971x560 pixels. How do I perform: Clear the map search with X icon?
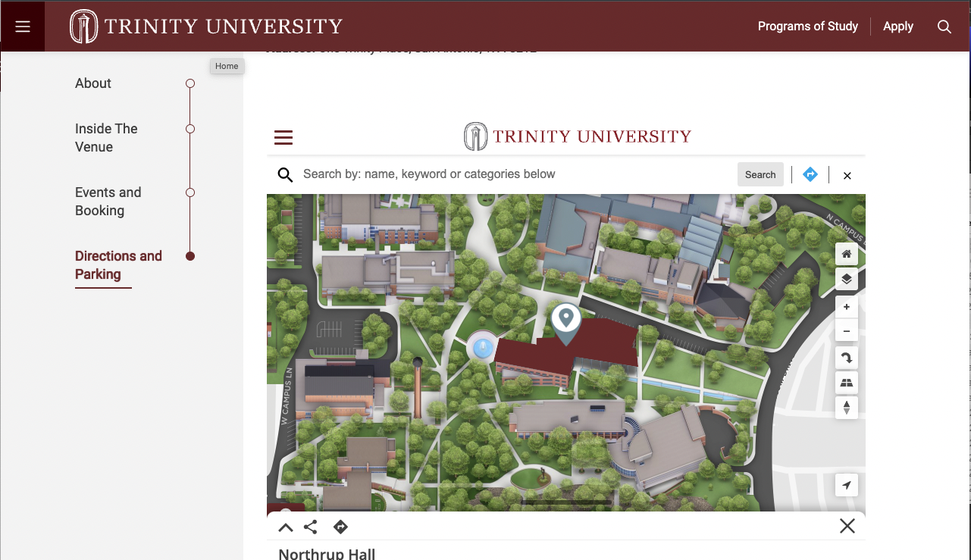pyautogui.click(x=847, y=175)
